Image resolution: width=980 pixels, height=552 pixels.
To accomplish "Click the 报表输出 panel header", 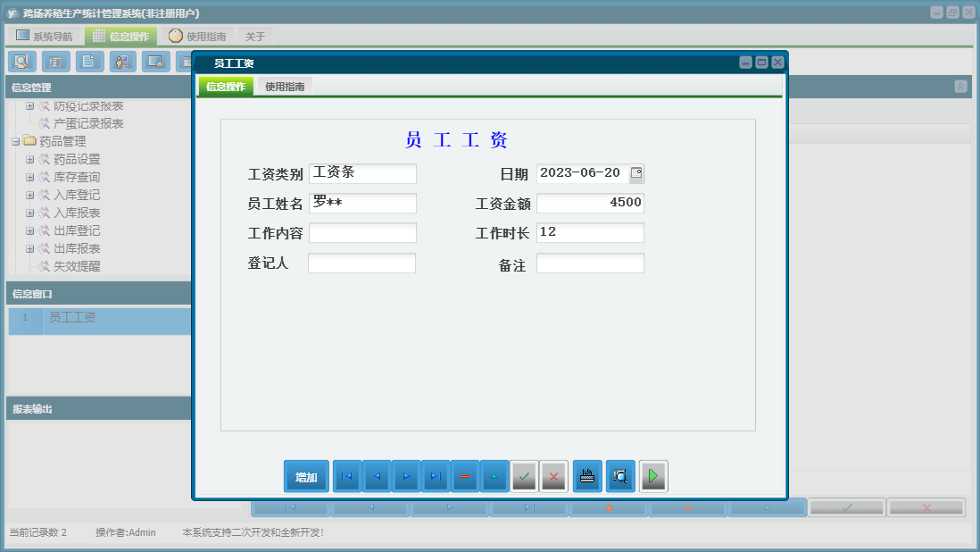I will coord(99,409).
